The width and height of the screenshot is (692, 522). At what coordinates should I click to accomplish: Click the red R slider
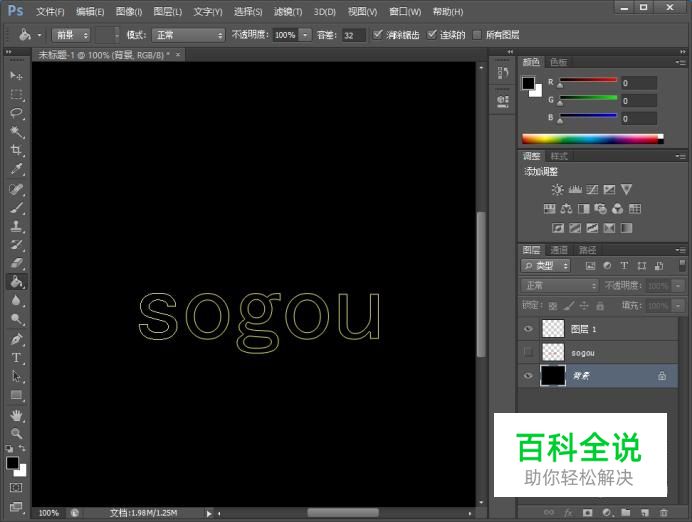tap(588, 82)
